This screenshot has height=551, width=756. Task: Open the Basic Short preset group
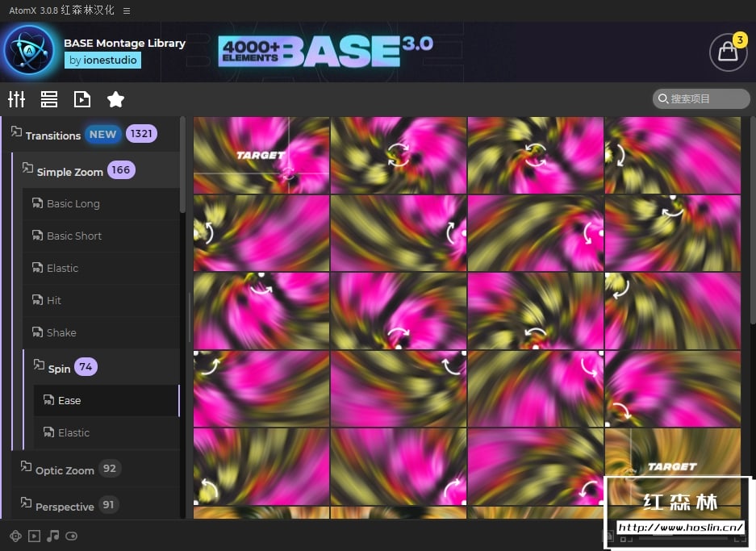click(101, 236)
